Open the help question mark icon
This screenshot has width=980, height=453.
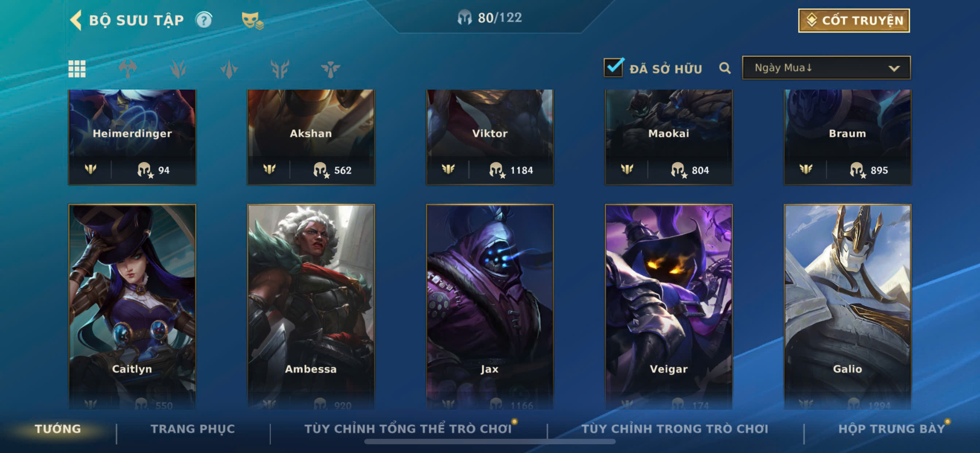coord(204,20)
